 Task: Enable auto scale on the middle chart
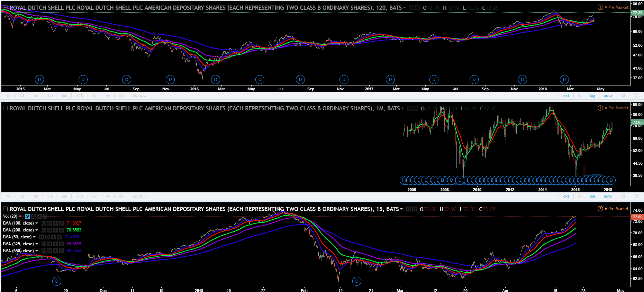(608, 196)
